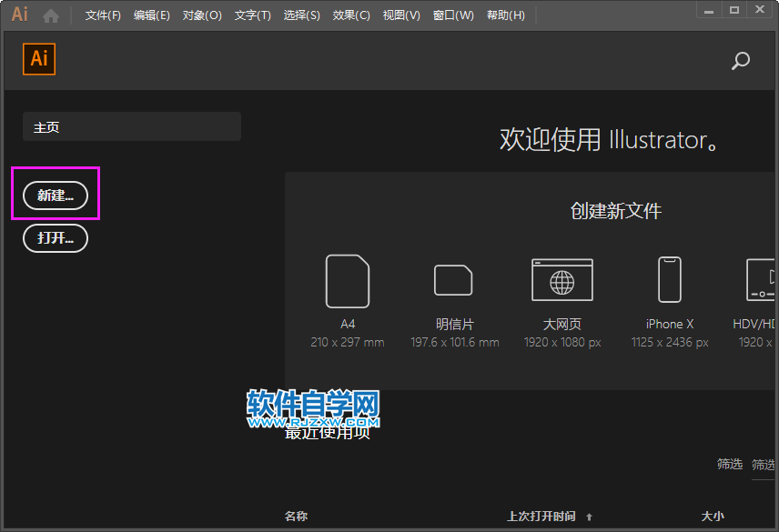Click the 打开 button to open a file
Screen dimensions: 779x532
[x=56, y=238]
